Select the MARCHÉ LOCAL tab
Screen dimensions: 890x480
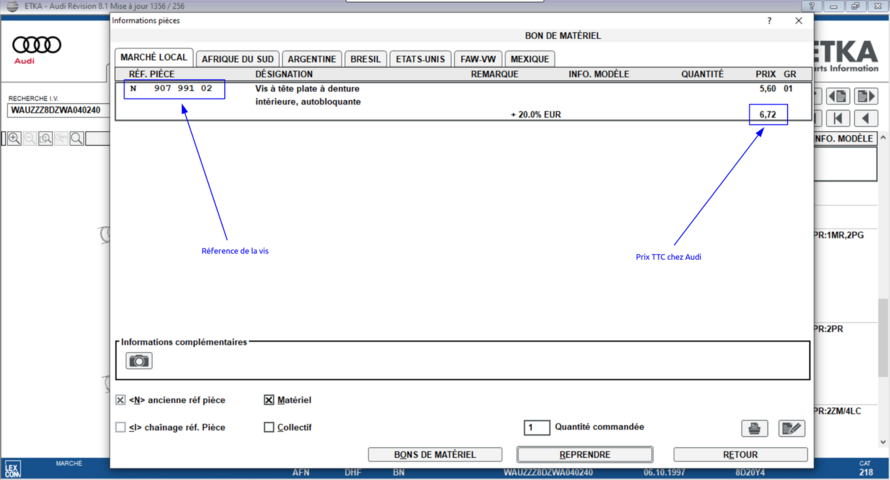point(154,57)
